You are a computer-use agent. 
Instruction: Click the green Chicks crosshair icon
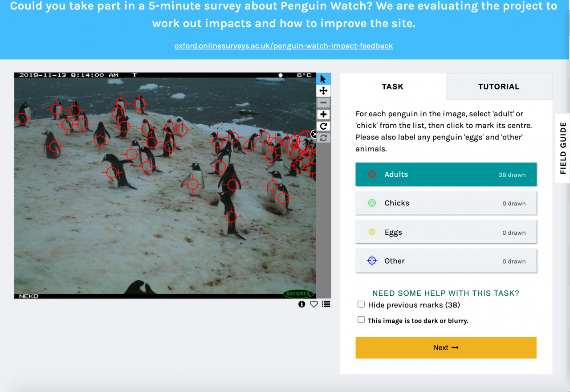(x=372, y=203)
